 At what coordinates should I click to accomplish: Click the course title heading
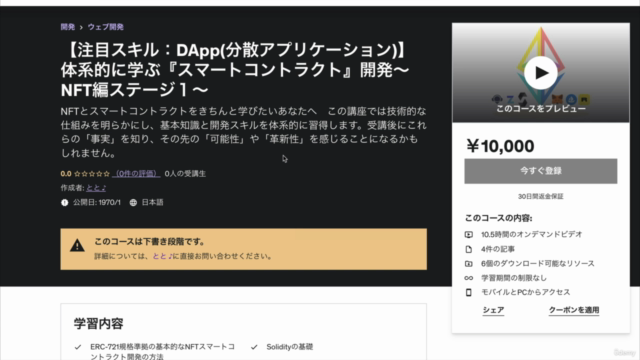235,70
